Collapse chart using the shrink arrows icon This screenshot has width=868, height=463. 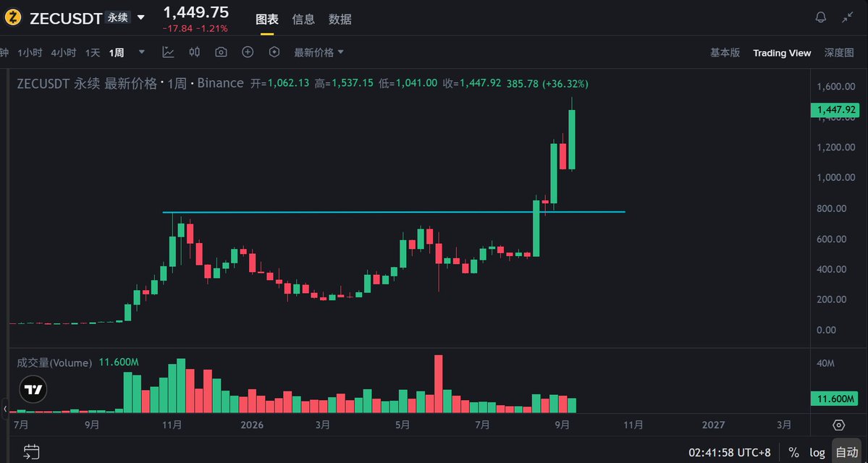[x=848, y=17]
